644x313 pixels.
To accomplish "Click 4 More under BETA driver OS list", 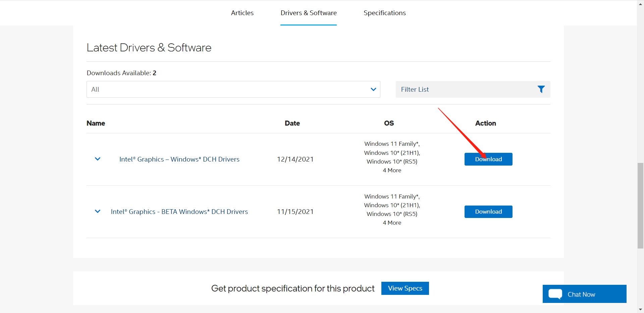I will 392,223.
